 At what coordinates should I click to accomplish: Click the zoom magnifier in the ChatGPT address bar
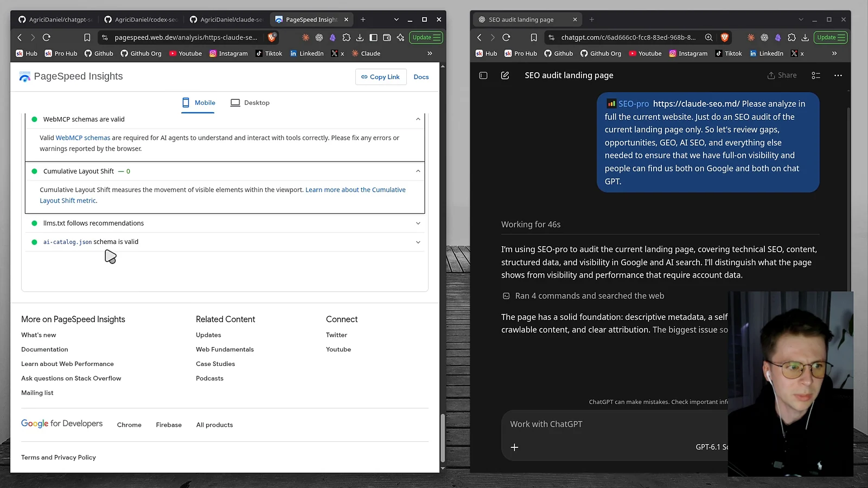(x=709, y=37)
